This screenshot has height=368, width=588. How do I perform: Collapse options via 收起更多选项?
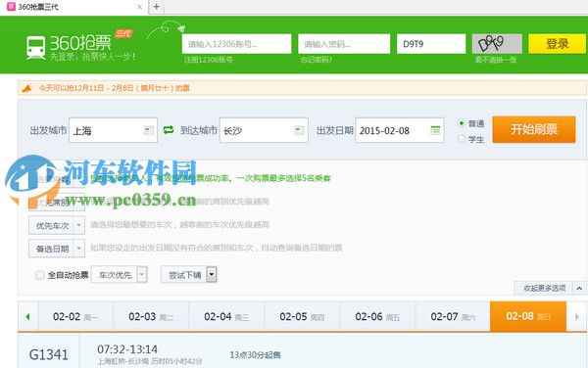550,289
